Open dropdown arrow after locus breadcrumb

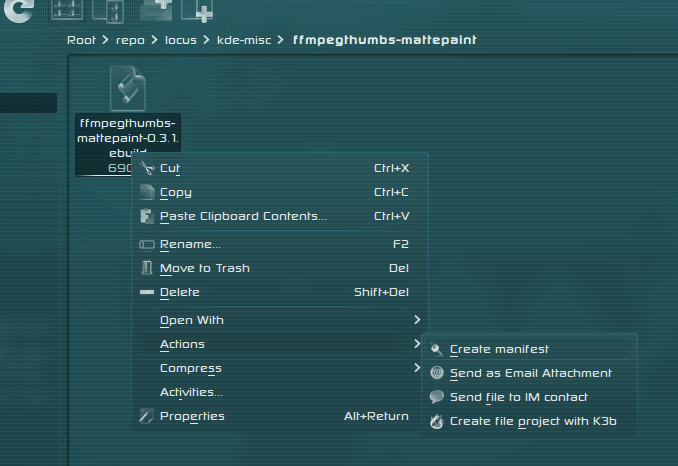[206, 40]
